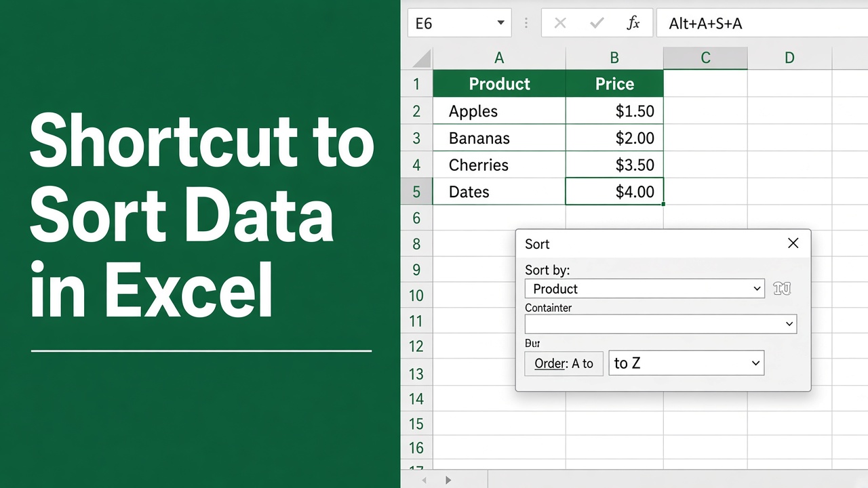868x488 pixels.
Task: Click the Bananas cell
Action: tap(499, 138)
